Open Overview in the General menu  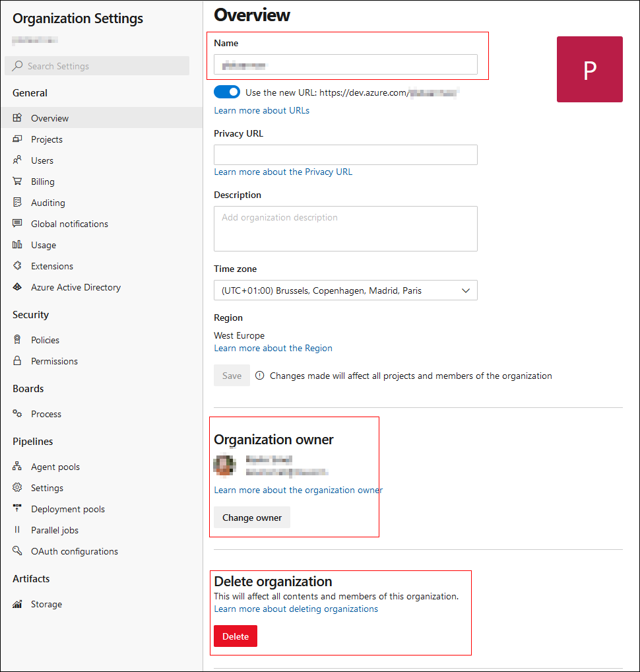coord(102,118)
